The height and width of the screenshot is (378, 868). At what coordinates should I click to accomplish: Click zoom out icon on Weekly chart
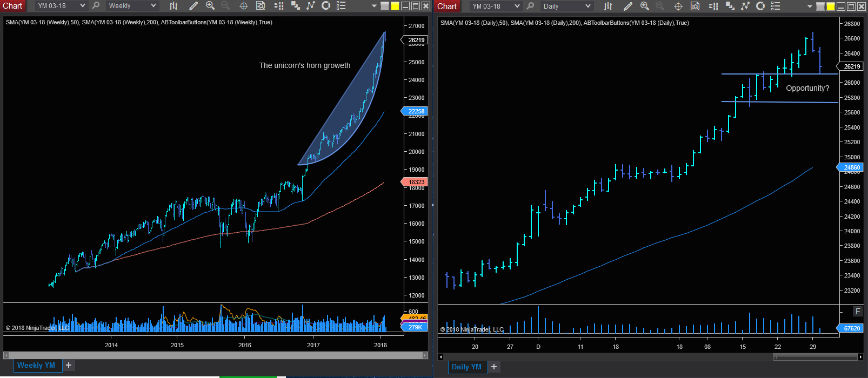pos(225,6)
